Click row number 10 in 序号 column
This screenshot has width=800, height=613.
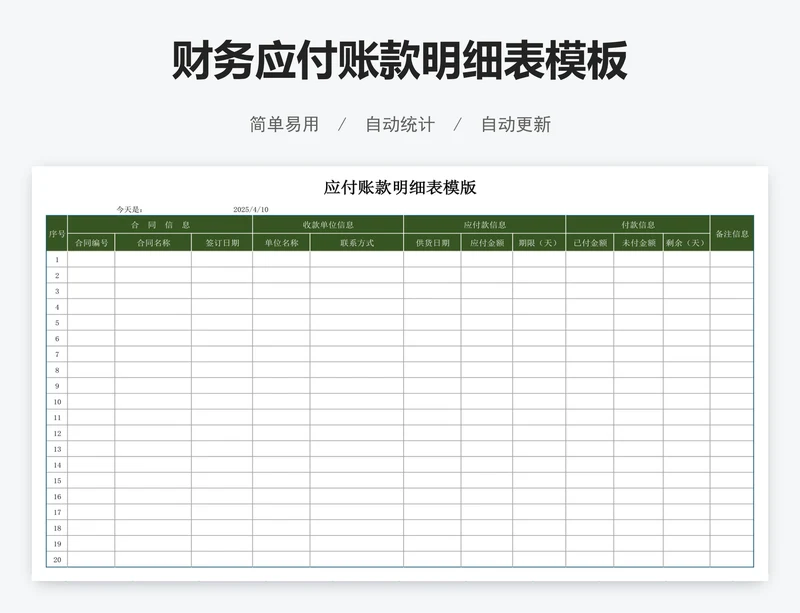pos(57,402)
